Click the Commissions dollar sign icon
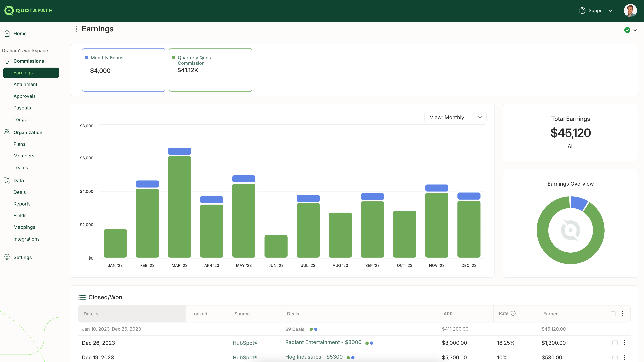 [x=7, y=61]
